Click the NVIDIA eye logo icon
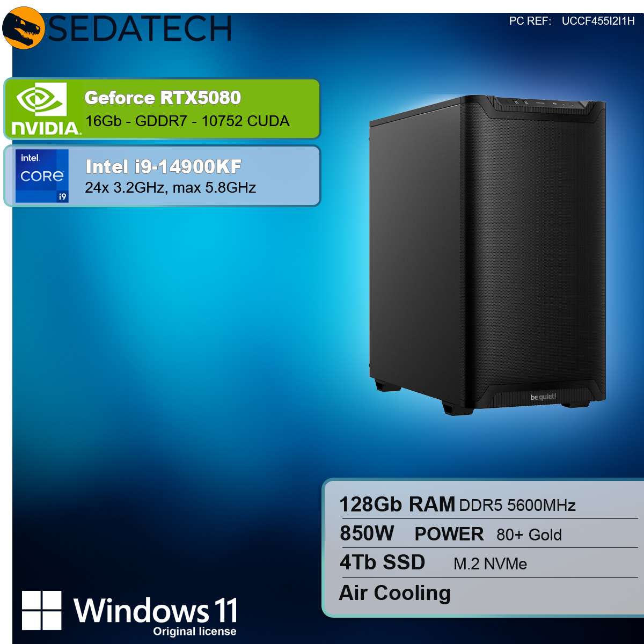Screen dimensions: 644x644 click(x=41, y=99)
